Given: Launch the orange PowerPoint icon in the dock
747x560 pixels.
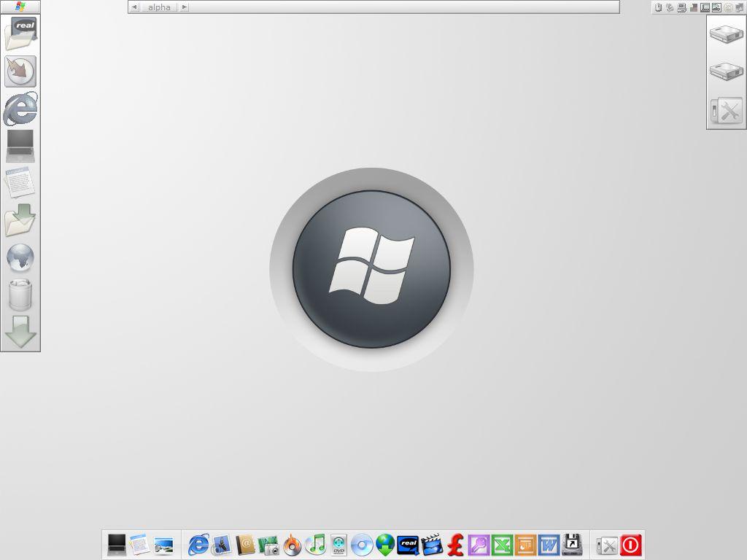Looking at the screenshot, I should 525,545.
